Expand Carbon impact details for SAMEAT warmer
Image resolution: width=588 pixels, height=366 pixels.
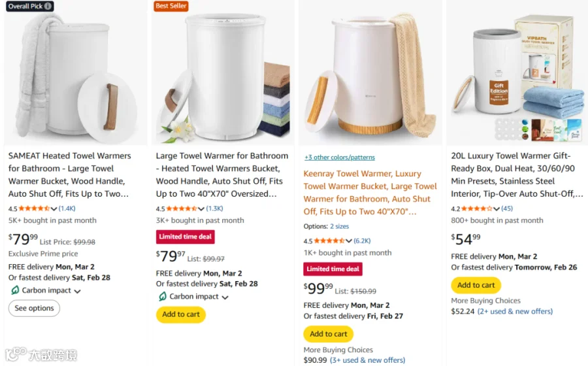click(77, 291)
